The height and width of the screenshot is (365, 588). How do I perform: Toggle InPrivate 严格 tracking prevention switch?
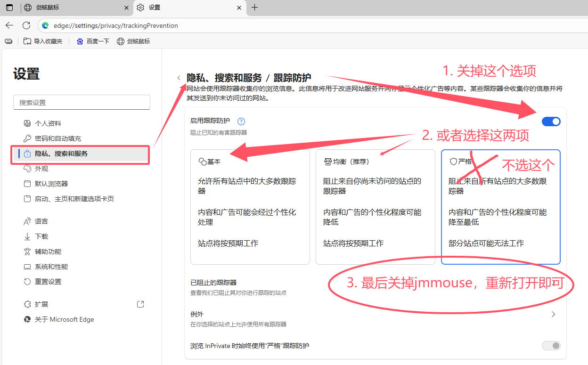tap(551, 346)
